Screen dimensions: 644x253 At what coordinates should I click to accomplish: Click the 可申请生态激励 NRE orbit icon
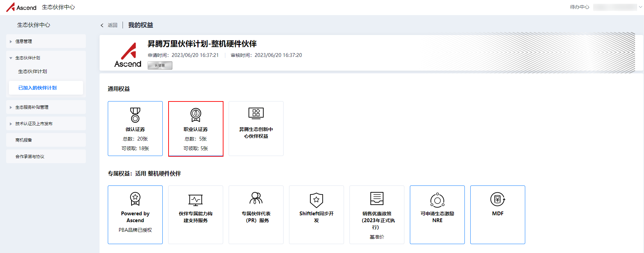click(437, 200)
